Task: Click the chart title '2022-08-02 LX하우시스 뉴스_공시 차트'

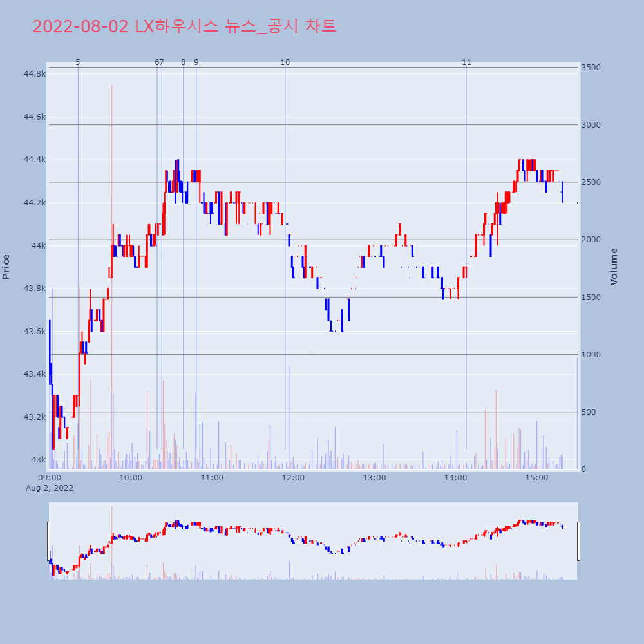Action: point(184,26)
